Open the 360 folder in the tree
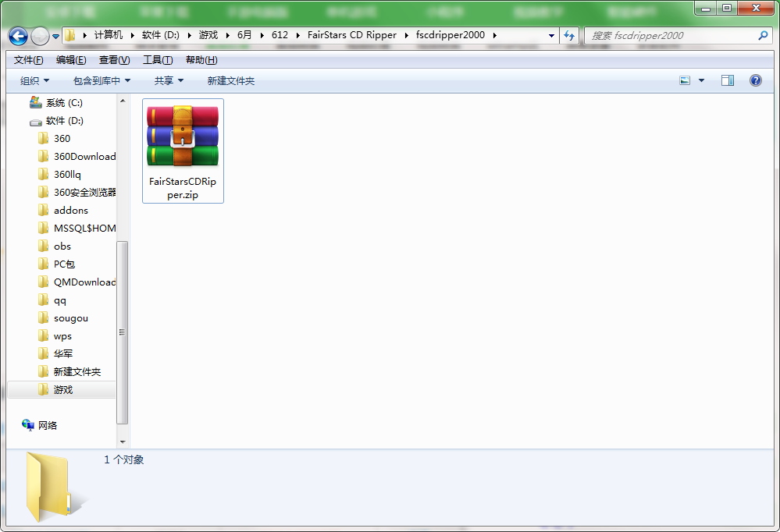The width and height of the screenshot is (780, 532). (x=55, y=139)
